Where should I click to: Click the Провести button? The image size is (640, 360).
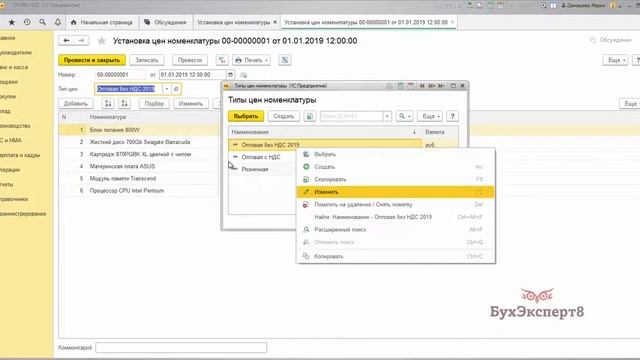click(190, 60)
